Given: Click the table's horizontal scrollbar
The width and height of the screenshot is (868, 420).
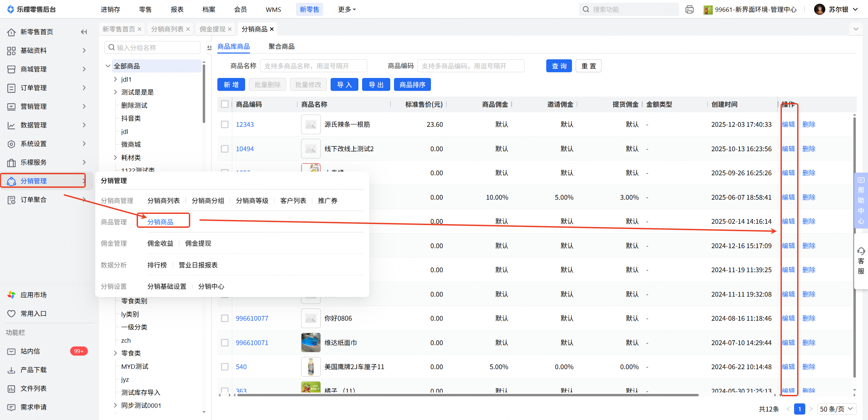Looking at the screenshot, I should [468, 395].
